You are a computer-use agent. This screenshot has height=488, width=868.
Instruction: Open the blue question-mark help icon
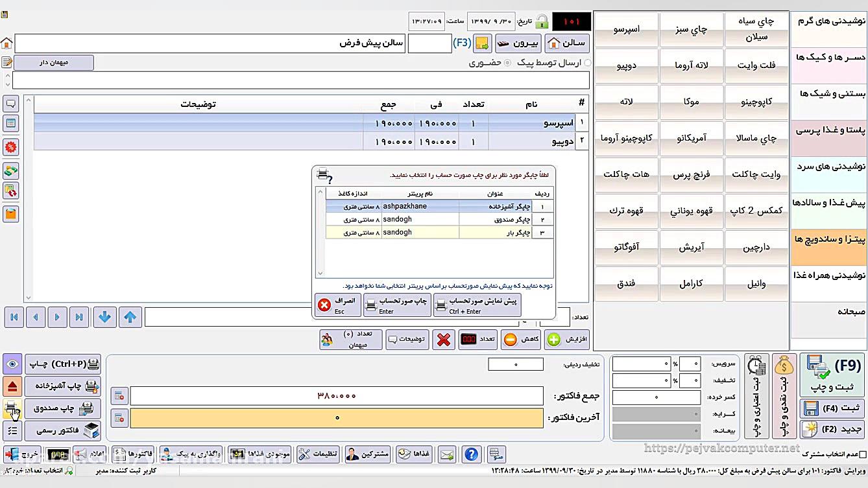coord(472,454)
